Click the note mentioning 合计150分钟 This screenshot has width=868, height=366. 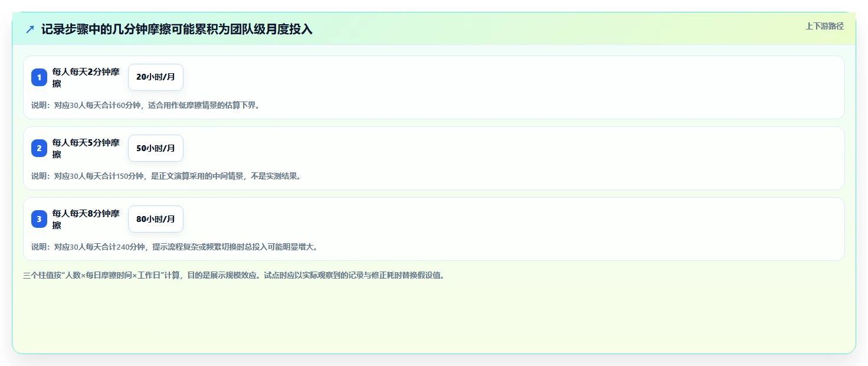166,177
